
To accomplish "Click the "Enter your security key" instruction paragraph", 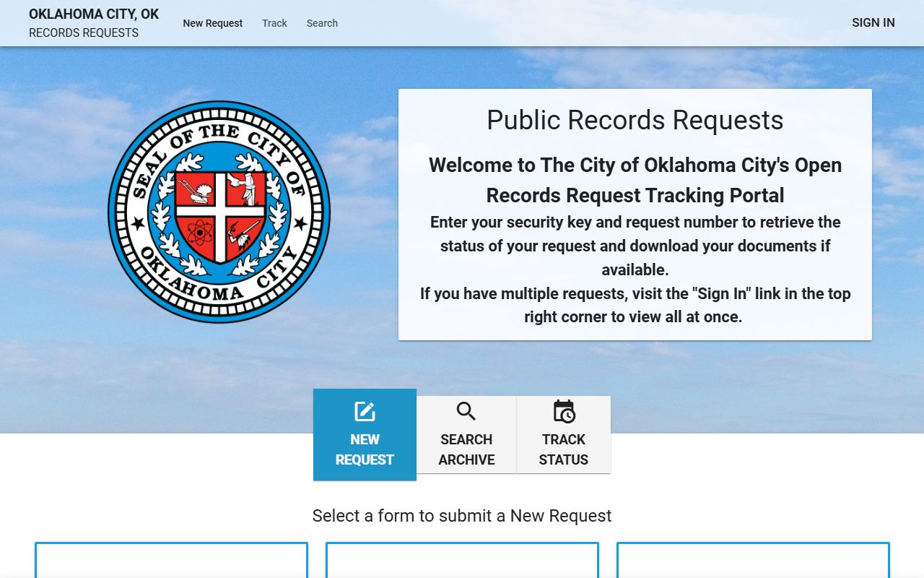I will coord(635,246).
